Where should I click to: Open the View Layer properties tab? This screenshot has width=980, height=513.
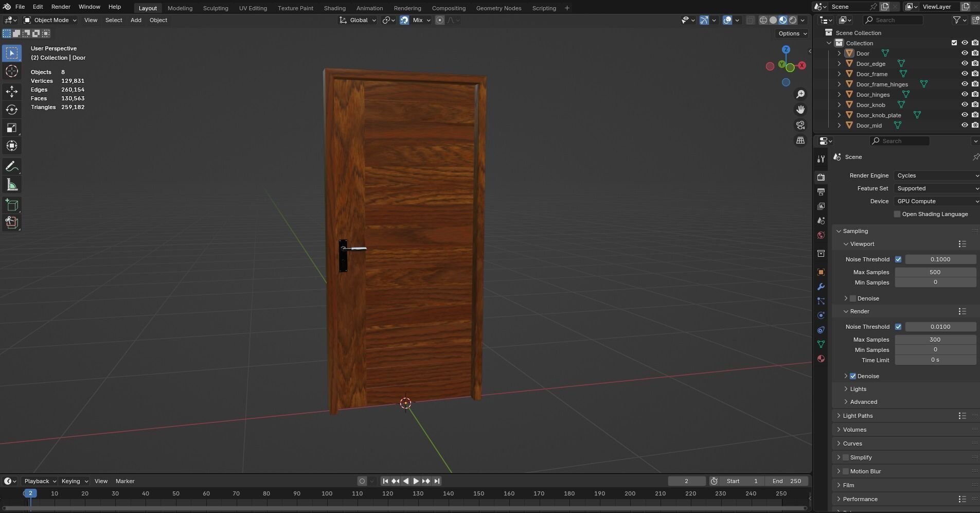(821, 206)
